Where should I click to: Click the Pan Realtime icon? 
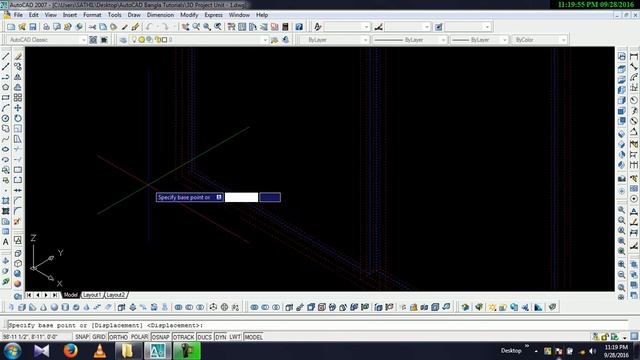(x=185, y=27)
